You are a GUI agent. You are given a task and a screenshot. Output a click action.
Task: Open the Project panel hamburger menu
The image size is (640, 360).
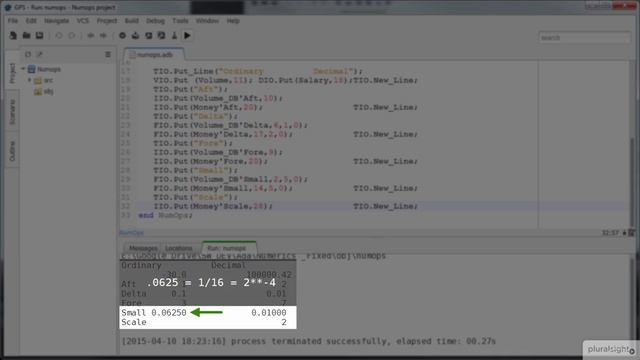[108, 54]
